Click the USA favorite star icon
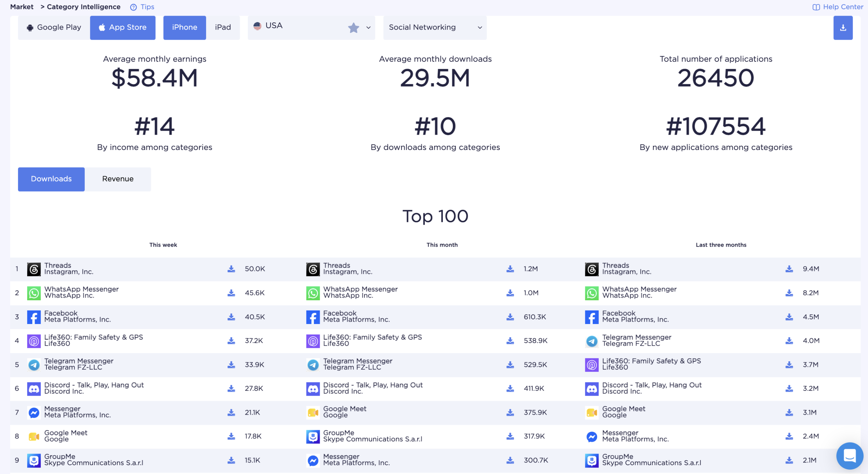The width and height of the screenshot is (868, 474). tap(353, 28)
